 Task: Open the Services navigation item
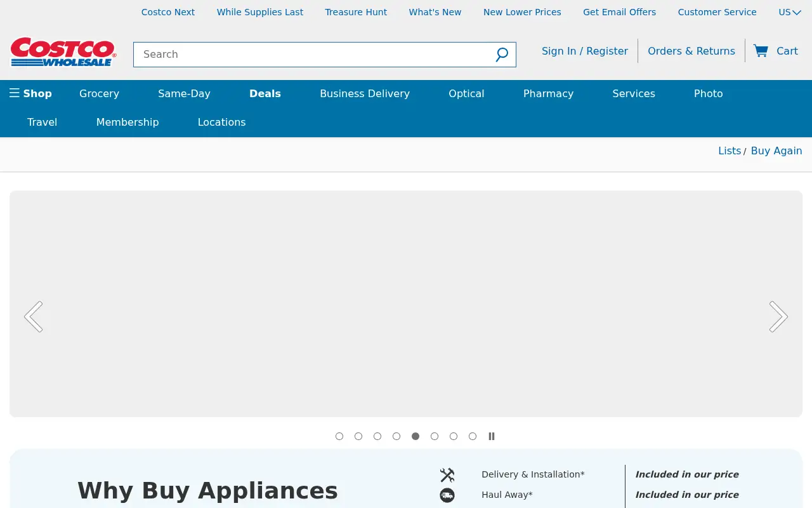(634, 93)
